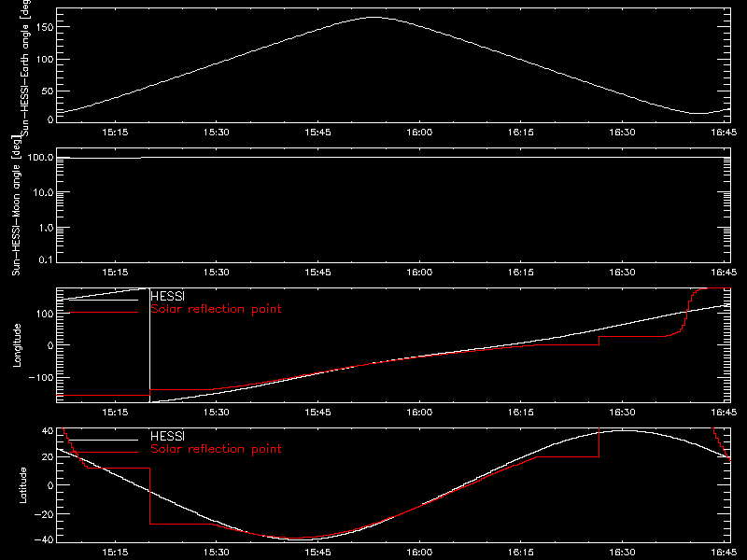The height and width of the screenshot is (560, 747).
Task: Click the 16:45 time label under Moon angle plot
Action: pos(724,273)
